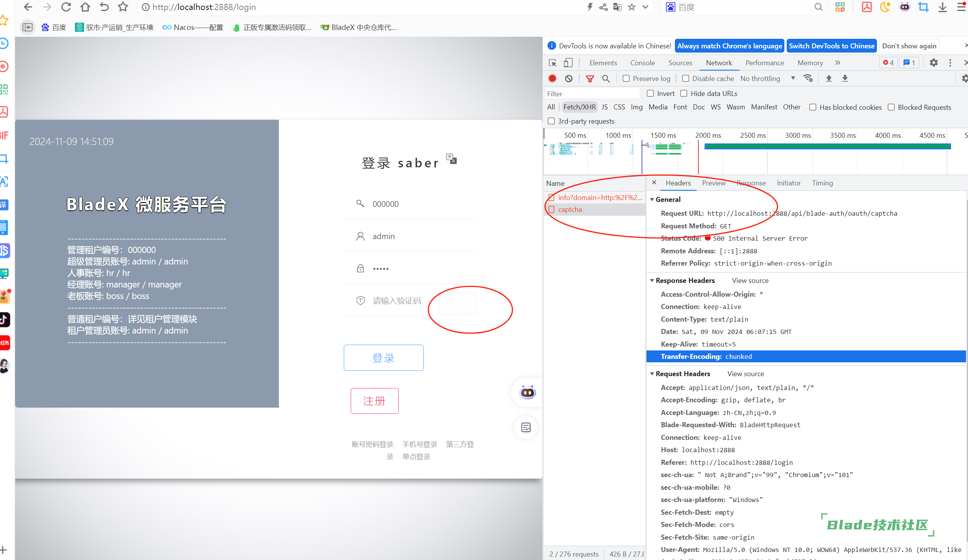This screenshot has height=560, width=968.
Task: Enable Disable cache checkbox
Action: 686,78
